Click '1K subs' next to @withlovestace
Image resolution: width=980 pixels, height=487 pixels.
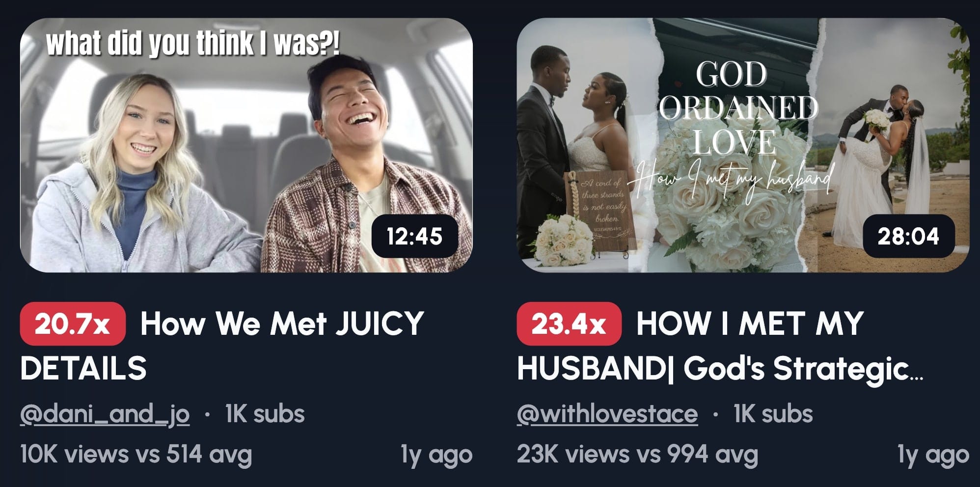773,414
